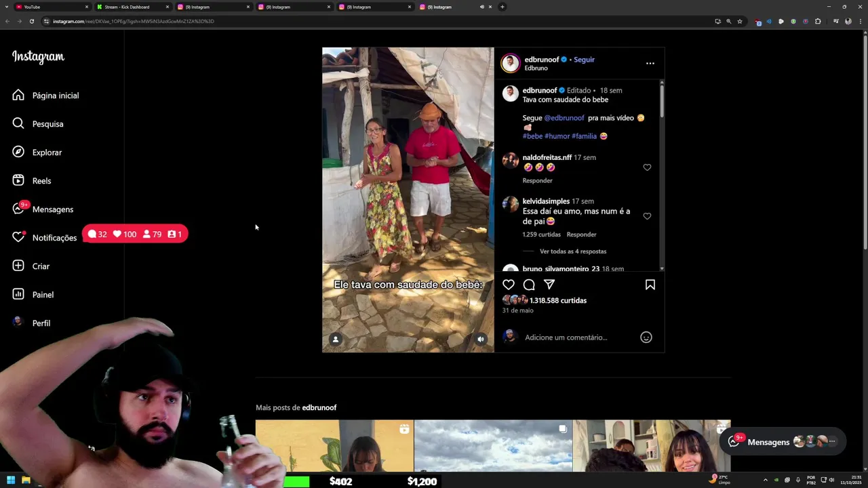Click the Instagram logo
Screen dimensions: 868x488
tap(38, 57)
